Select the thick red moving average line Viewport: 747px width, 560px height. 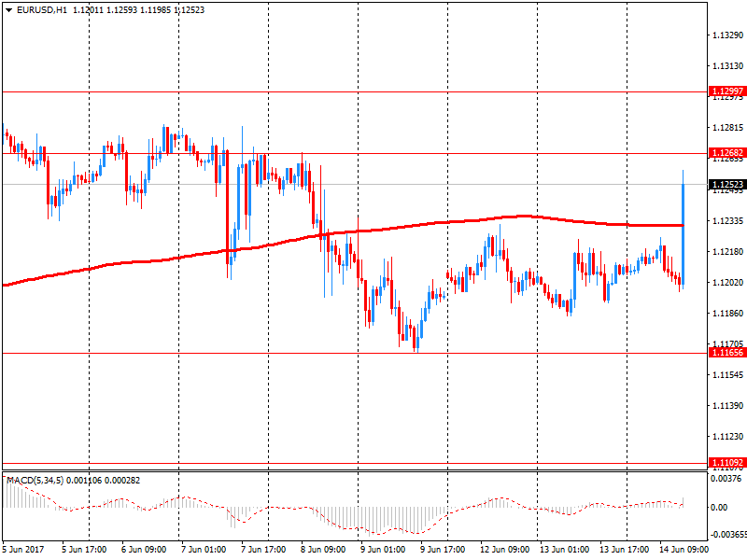pyautogui.click(x=343, y=232)
